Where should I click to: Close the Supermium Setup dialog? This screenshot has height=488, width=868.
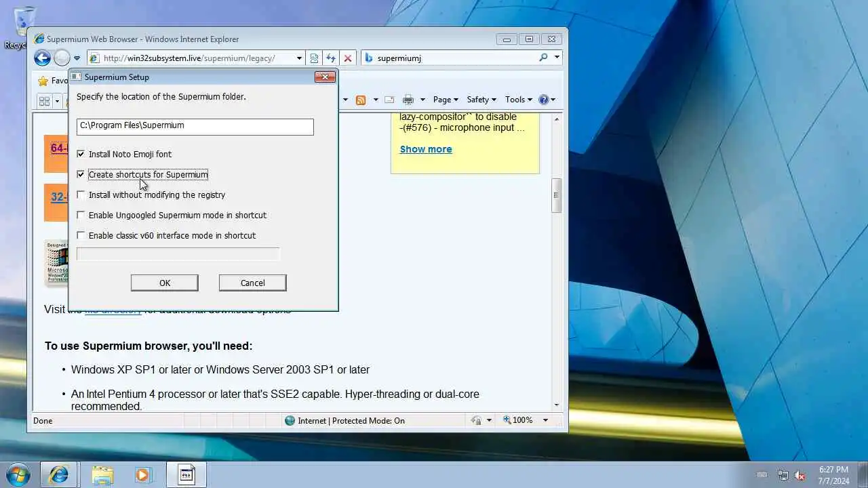[325, 77]
